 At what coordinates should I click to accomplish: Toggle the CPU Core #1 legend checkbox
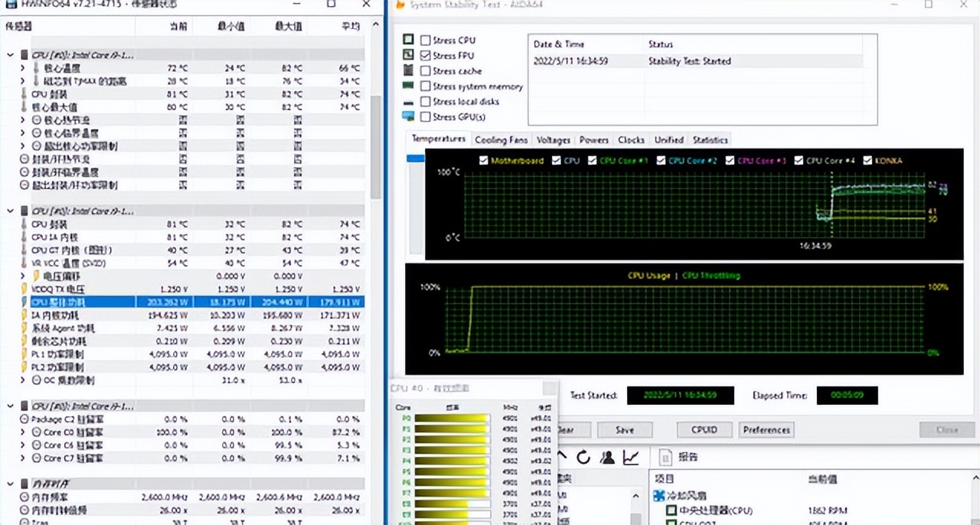(x=592, y=161)
